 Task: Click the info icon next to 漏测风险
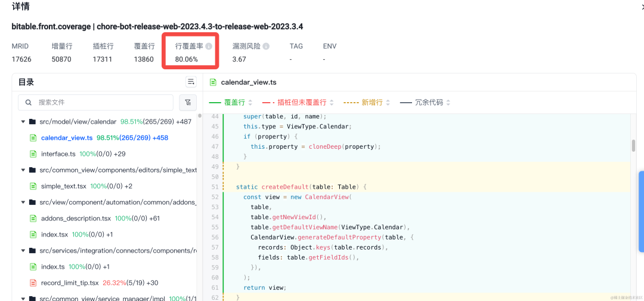coord(266,46)
